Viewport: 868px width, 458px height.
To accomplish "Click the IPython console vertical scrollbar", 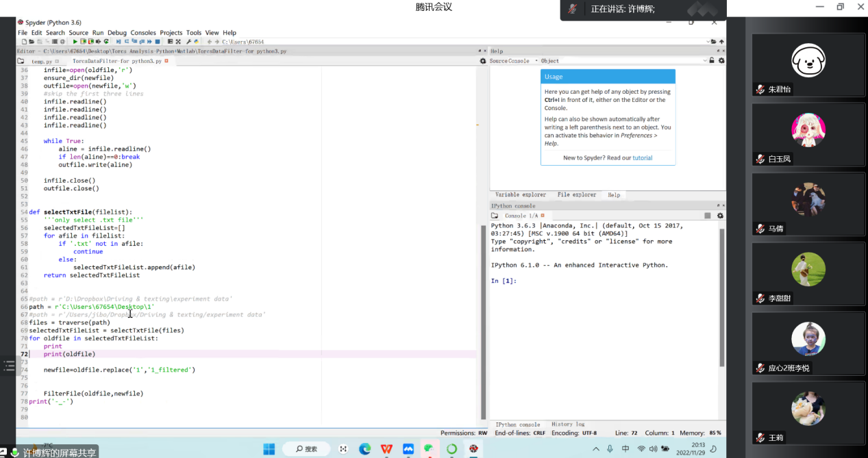I will pos(721,294).
